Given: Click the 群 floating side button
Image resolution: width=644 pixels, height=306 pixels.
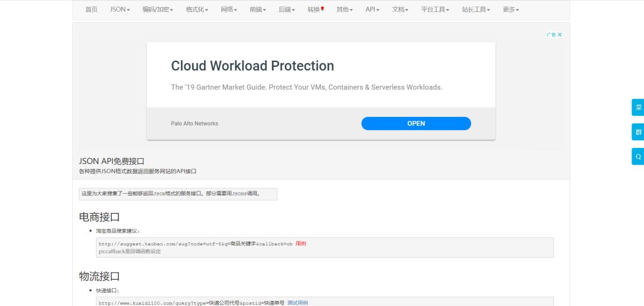Looking at the screenshot, I should [x=638, y=132].
